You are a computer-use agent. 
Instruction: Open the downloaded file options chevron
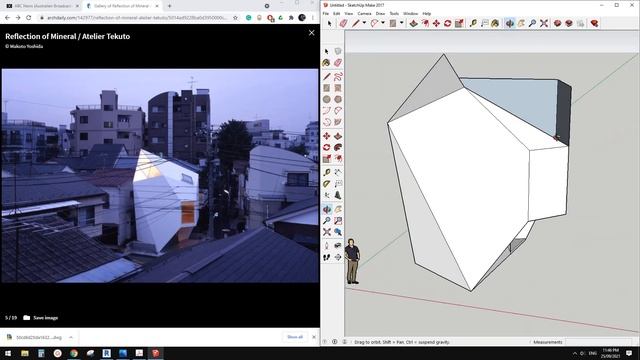pos(71,337)
